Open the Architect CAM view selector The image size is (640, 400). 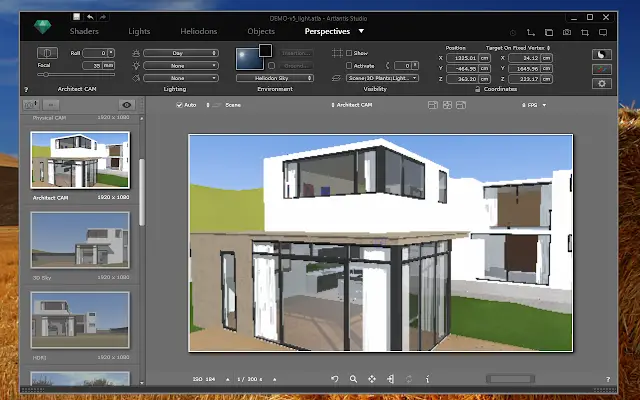point(351,105)
